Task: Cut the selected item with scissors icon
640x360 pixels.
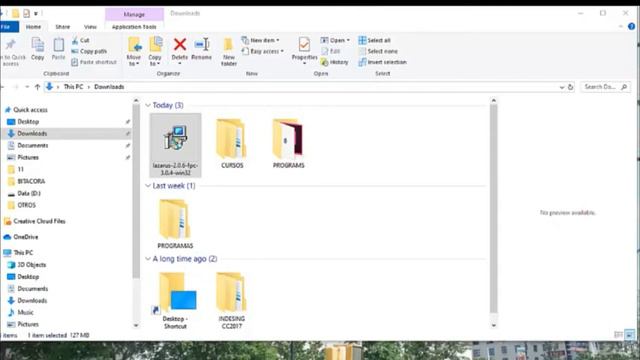Action: tap(80, 40)
